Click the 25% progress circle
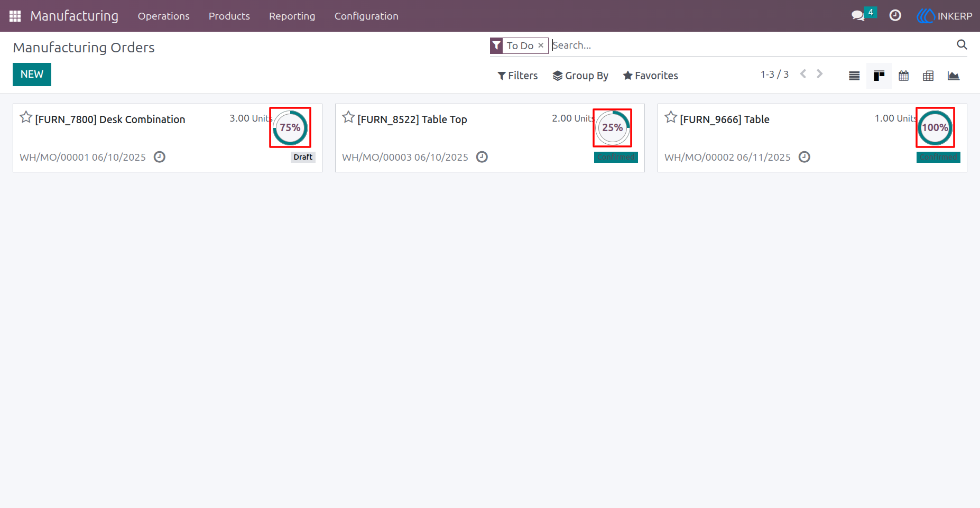This screenshot has height=508, width=980. click(x=613, y=127)
